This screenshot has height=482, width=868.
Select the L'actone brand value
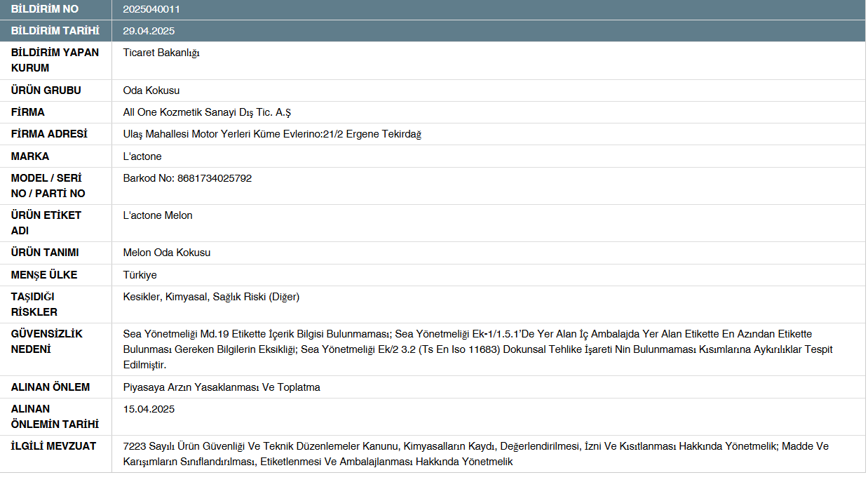(142, 156)
